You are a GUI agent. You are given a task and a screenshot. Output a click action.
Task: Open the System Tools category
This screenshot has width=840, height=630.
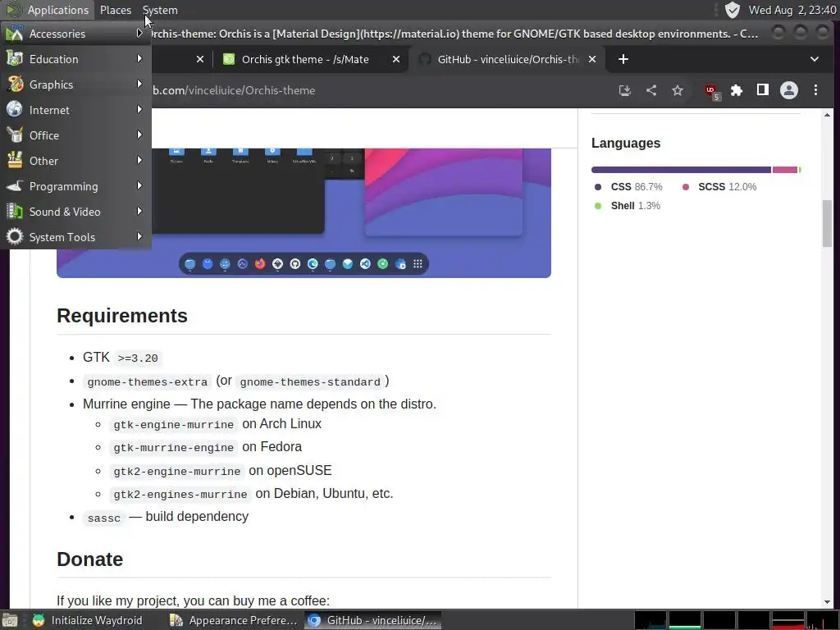(75, 237)
